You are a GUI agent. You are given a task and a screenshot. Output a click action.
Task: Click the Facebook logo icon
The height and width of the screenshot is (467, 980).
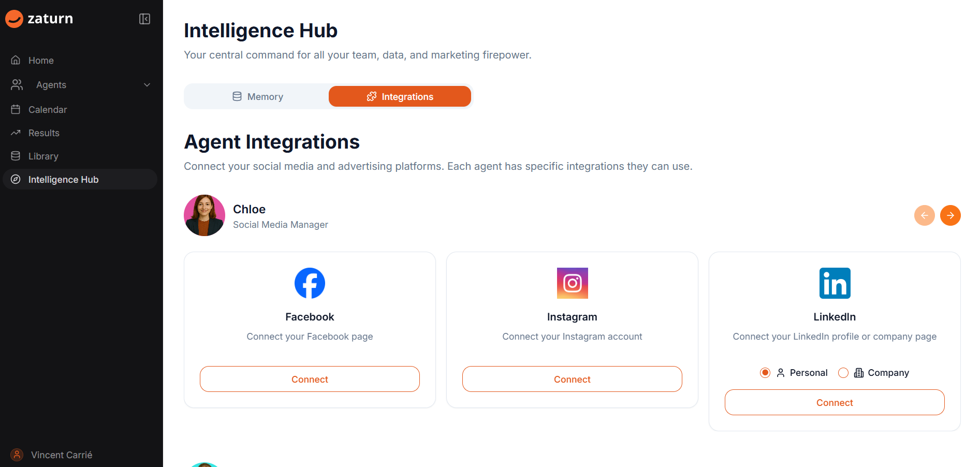coord(310,283)
